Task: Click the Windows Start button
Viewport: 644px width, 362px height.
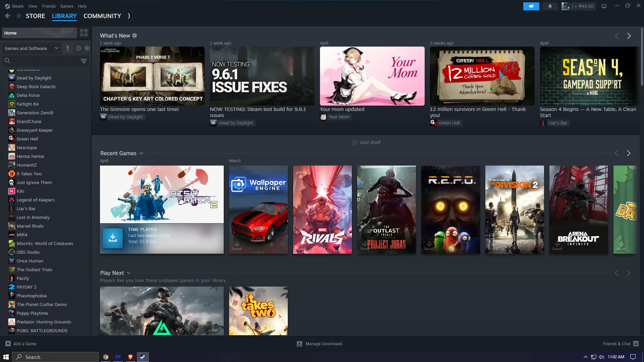Action: coord(6,357)
